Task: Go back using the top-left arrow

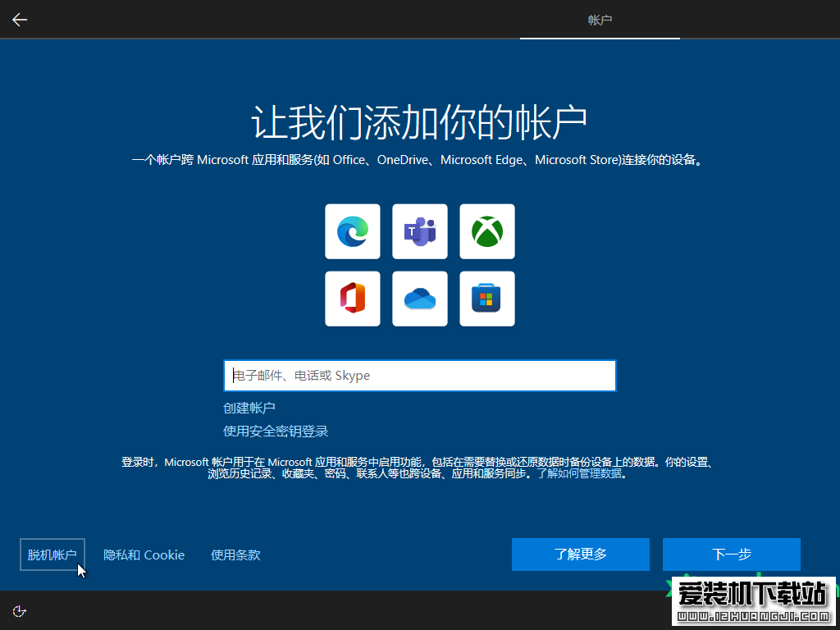Action: (20, 20)
